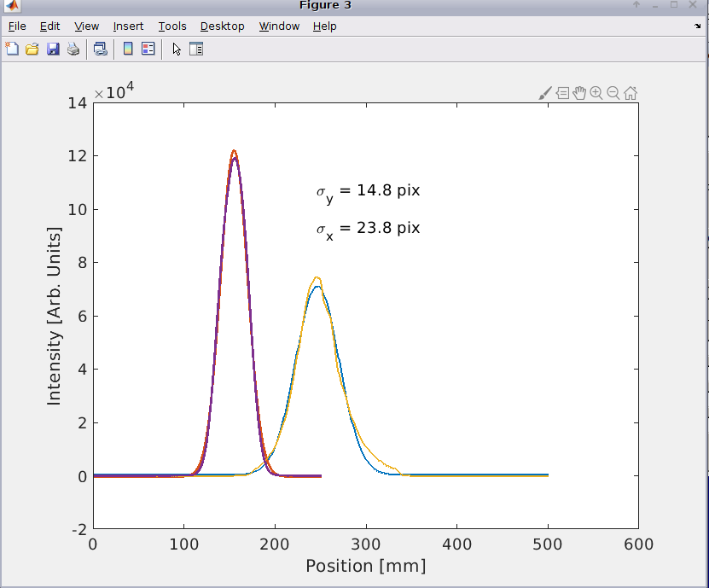
Task: Open the Property Inspector panel
Action: pyautogui.click(x=196, y=49)
